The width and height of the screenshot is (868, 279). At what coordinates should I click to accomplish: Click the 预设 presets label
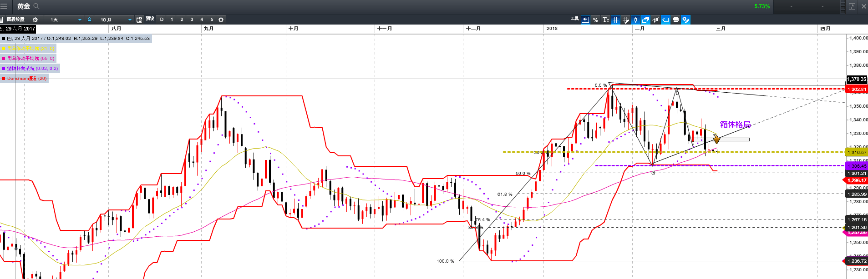(150, 19)
